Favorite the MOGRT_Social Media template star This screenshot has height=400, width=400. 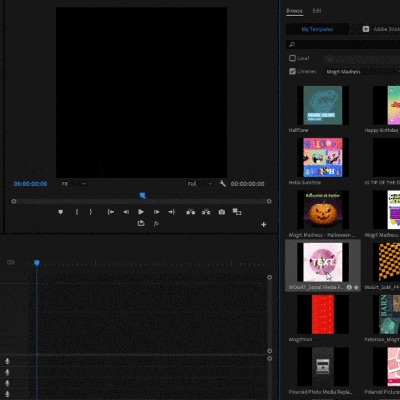[356, 287]
